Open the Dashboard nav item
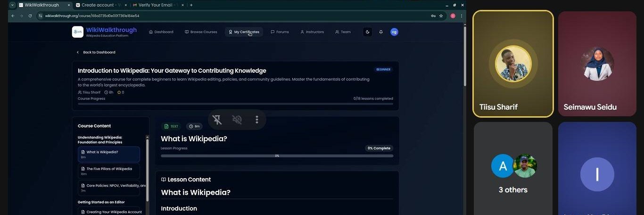 [161, 32]
